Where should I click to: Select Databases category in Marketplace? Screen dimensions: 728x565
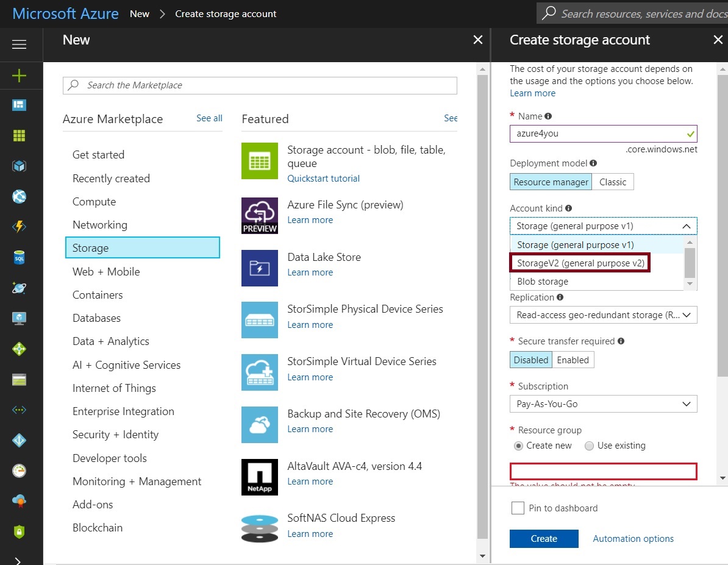click(96, 318)
